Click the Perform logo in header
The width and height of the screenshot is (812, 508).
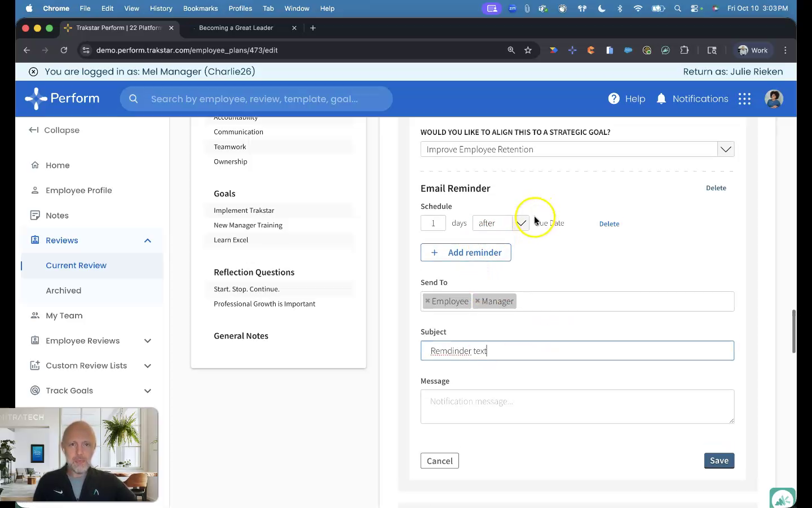[x=63, y=99]
